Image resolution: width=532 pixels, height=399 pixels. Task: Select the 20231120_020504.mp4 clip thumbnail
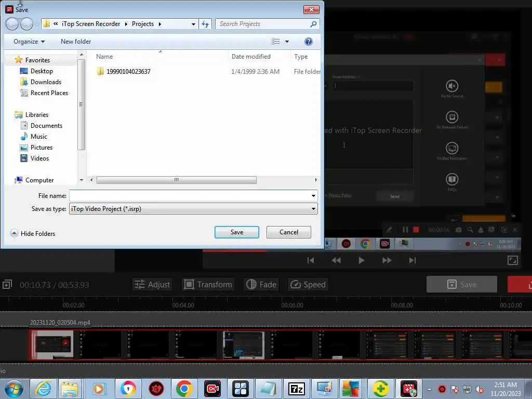52,345
